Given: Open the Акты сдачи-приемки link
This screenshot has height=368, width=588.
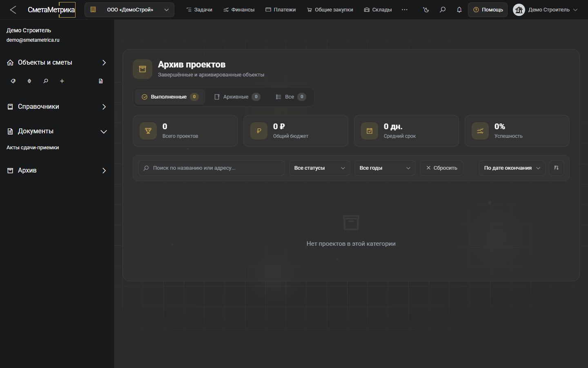Looking at the screenshot, I should click(x=33, y=148).
